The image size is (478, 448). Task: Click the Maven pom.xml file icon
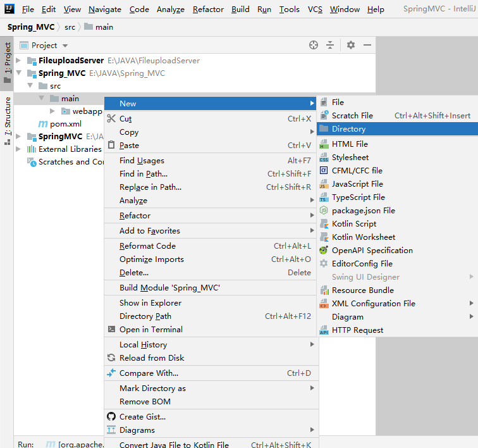coord(43,124)
